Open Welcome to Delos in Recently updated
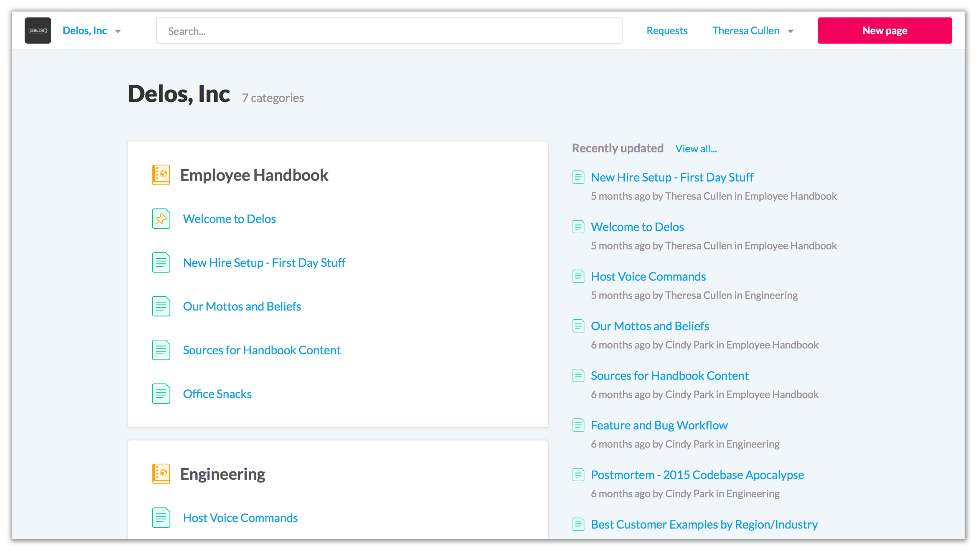The image size is (980, 555). coord(637,227)
